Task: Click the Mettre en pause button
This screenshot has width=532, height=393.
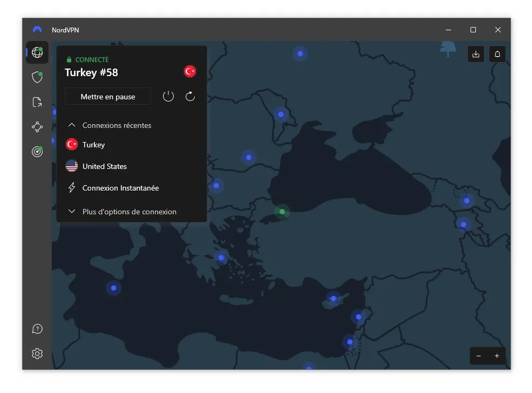Action: click(x=108, y=97)
